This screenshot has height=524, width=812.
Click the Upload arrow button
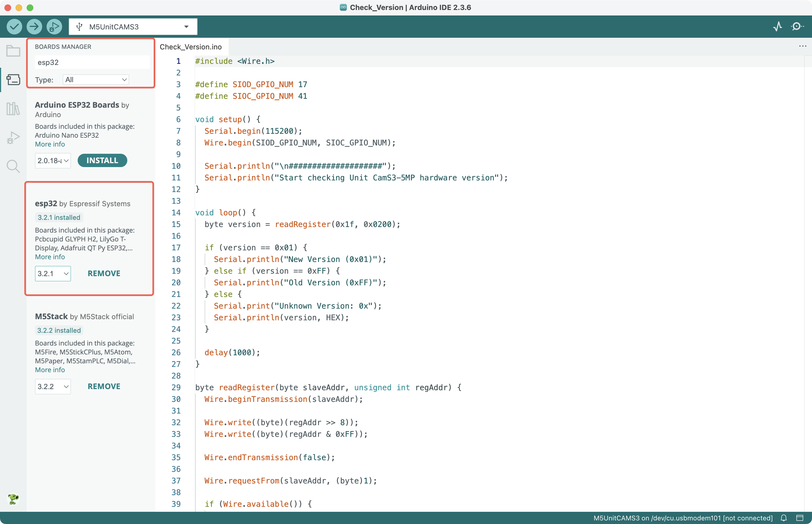[x=34, y=27]
